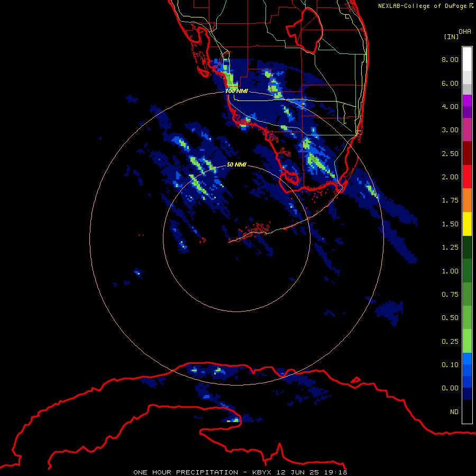Click the 0.75 legend value
This screenshot has width=476, height=476.
pyautogui.click(x=450, y=295)
